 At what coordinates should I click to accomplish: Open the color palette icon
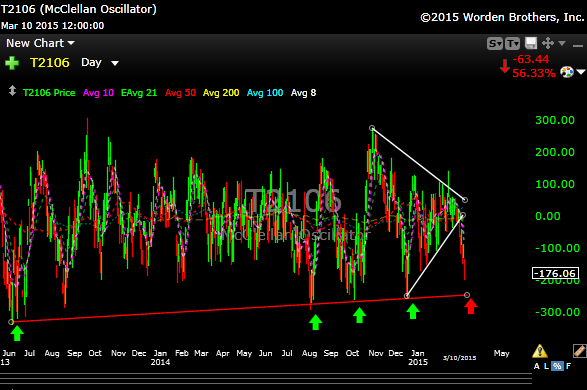[567, 72]
